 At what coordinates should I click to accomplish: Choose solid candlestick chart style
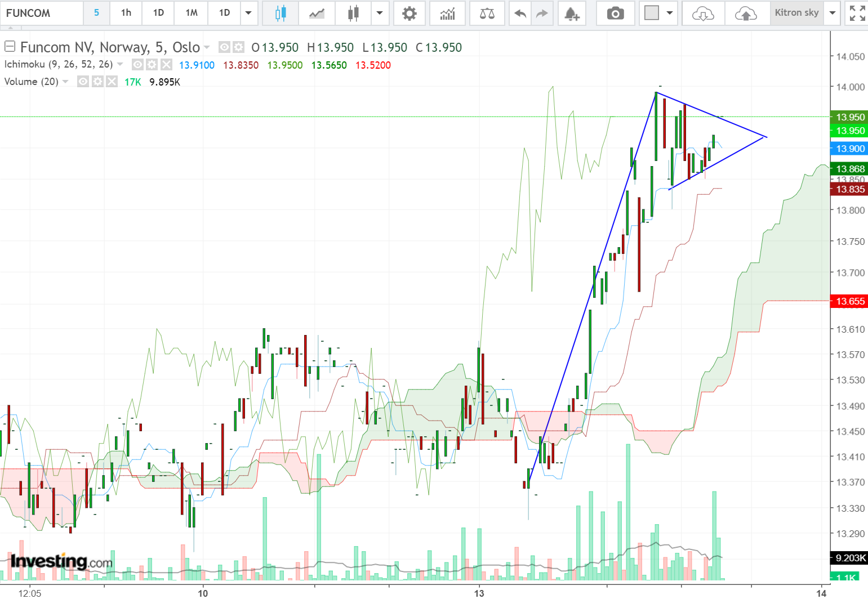coord(353,13)
